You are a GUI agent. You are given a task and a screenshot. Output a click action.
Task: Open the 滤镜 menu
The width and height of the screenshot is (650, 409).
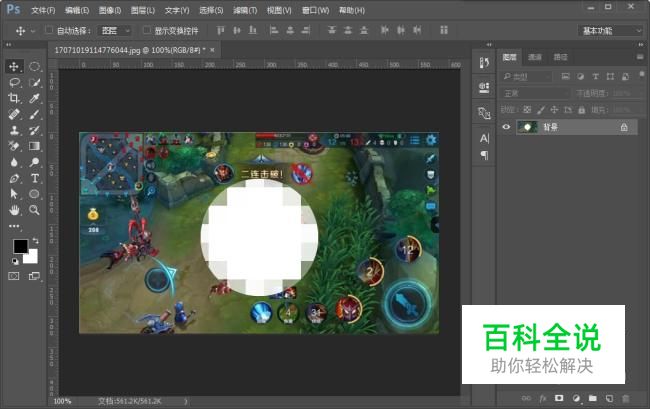pos(245,10)
